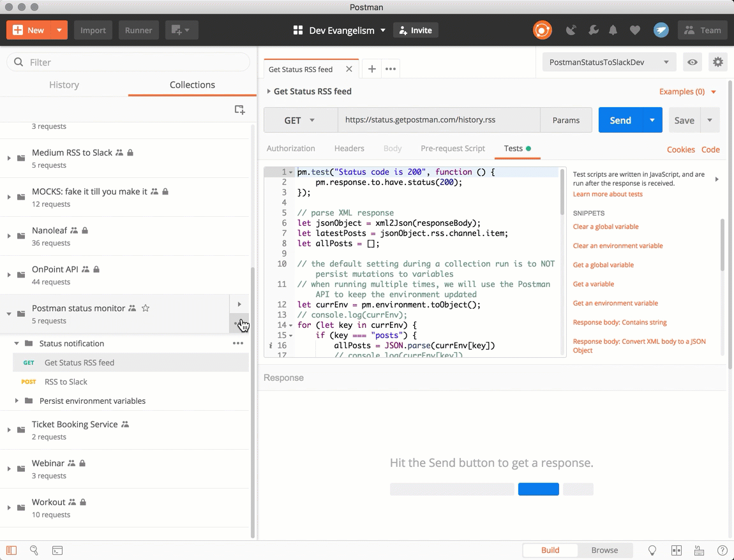734x560 pixels.
Task: Click the Import button
Action: click(x=93, y=30)
